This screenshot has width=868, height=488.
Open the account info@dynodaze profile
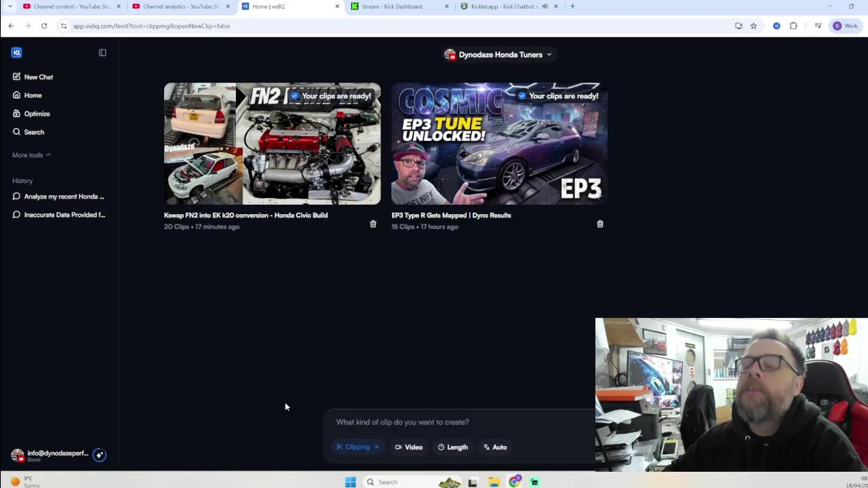[x=50, y=455]
